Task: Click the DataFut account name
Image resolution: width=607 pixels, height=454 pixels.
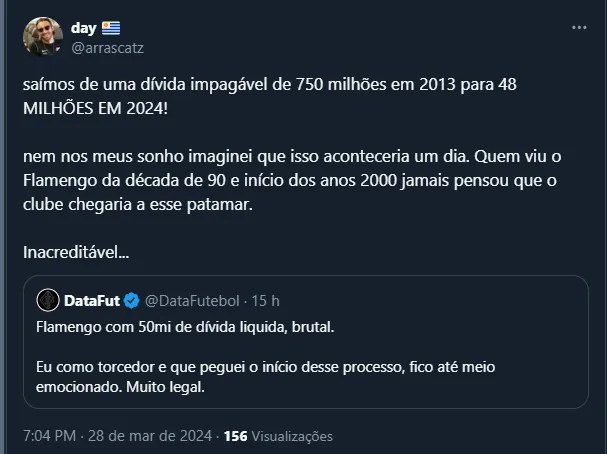Action: point(91,300)
